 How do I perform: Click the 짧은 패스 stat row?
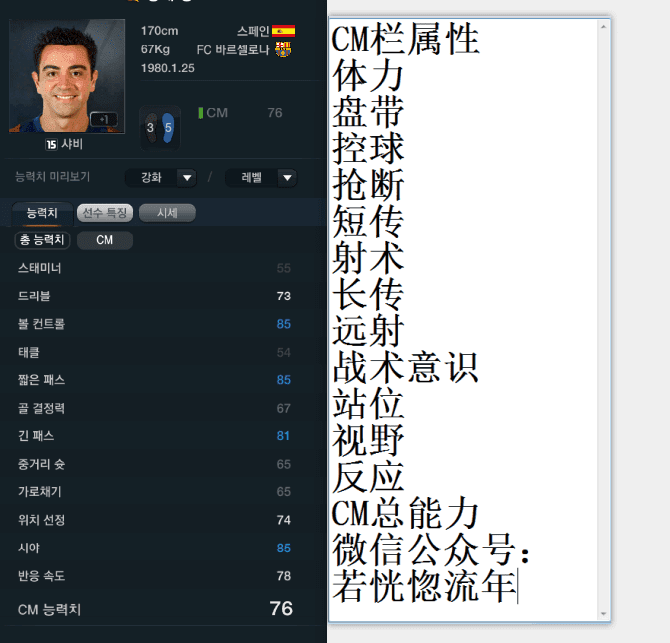pyautogui.click(x=154, y=380)
